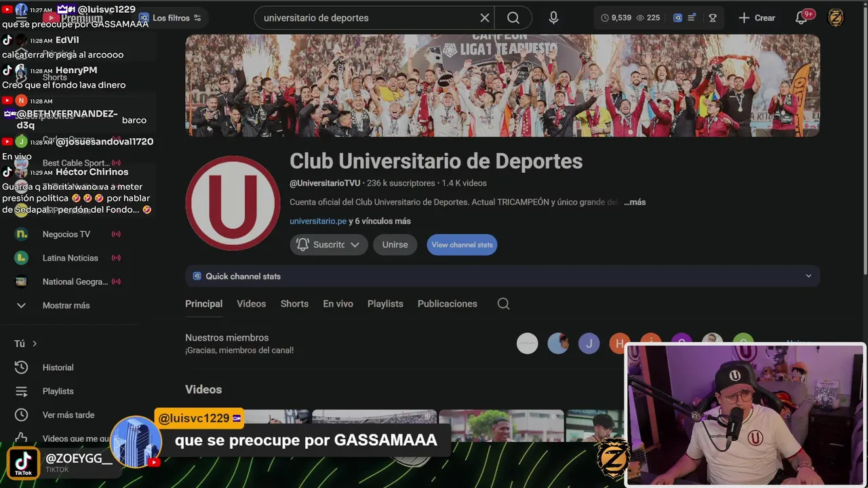Open the Suscrito notification dropdown

329,245
